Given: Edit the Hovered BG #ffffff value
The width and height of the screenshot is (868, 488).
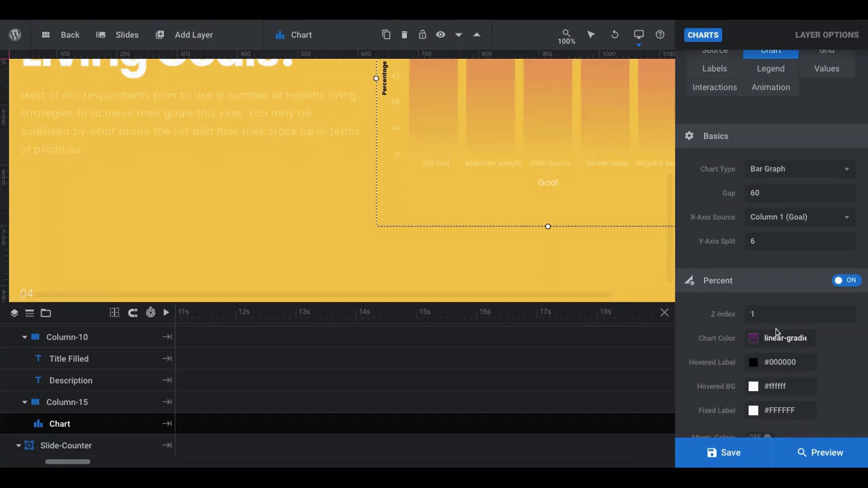Looking at the screenshot, I should [x=775, y=386].
